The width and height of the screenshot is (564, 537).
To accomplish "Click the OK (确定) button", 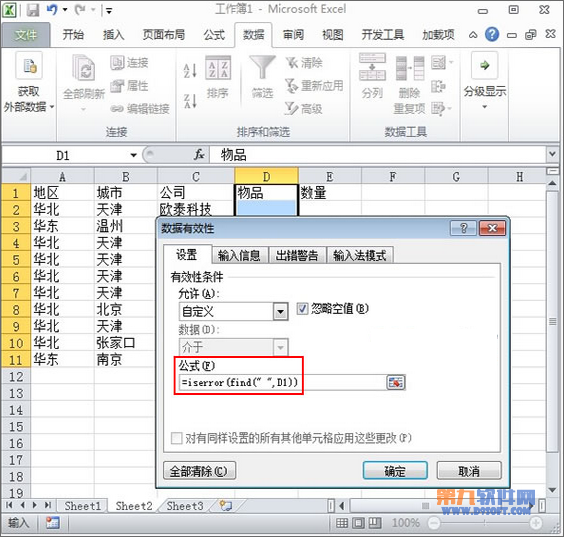I will [x=395, y=471].
